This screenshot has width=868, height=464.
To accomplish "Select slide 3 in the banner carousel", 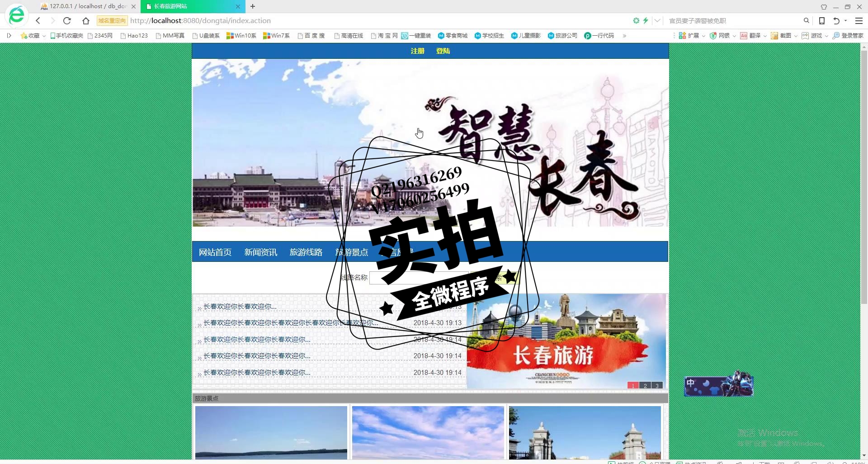I will [657, 386].
